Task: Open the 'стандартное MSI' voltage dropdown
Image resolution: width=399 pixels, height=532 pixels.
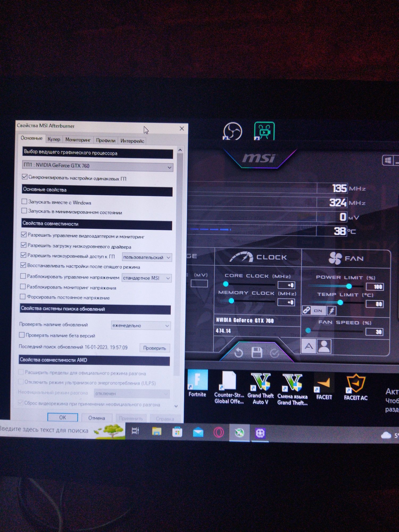Action: click(147, 278)
